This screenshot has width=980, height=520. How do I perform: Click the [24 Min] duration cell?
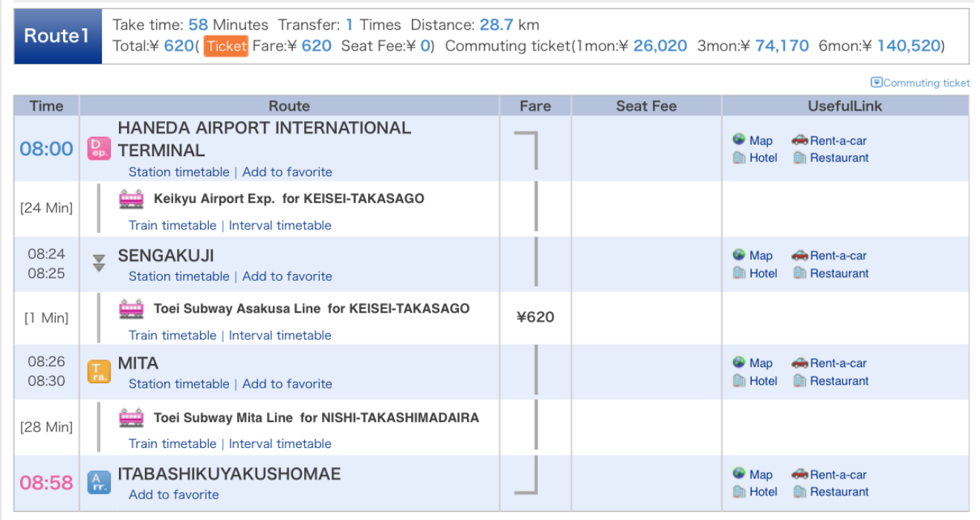pyautogui.click(x=46, y=208)
